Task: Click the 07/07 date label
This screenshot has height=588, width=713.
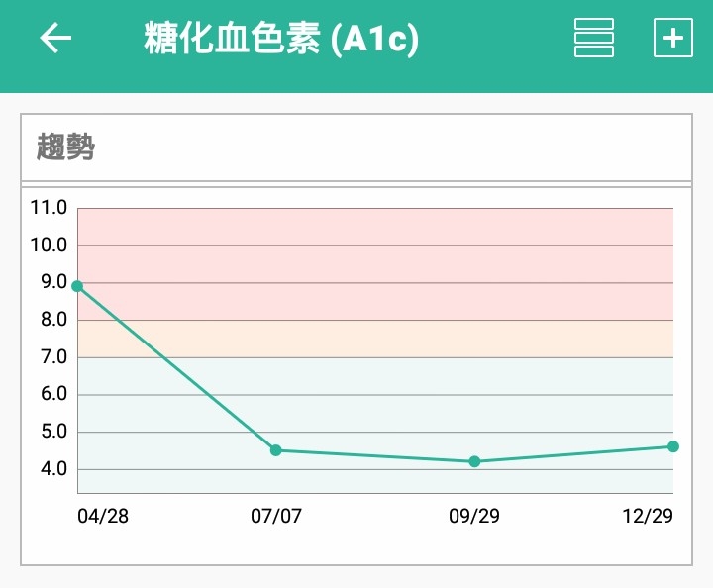Action: [x=276, y=516]
